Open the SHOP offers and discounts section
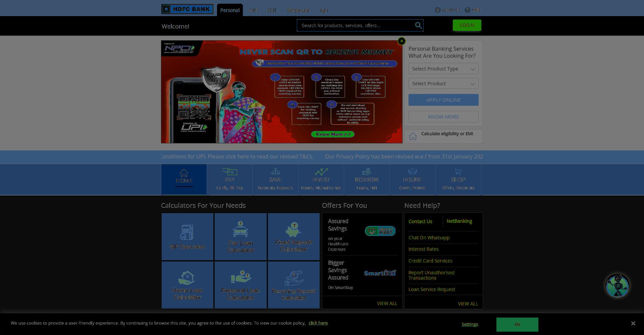The width and height of the screenshot is (644, 335). [458, 179]
